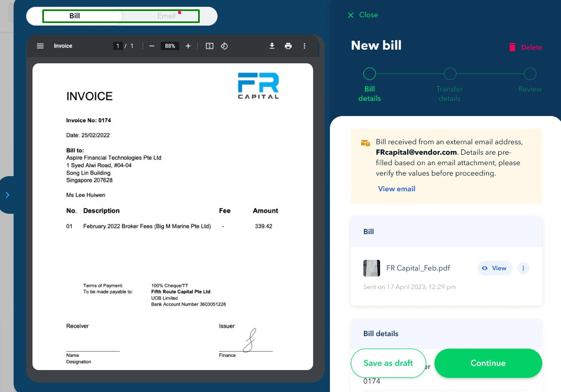Expand the left side panel arrow
Viewport: 561px width, 392px height.
7,195
